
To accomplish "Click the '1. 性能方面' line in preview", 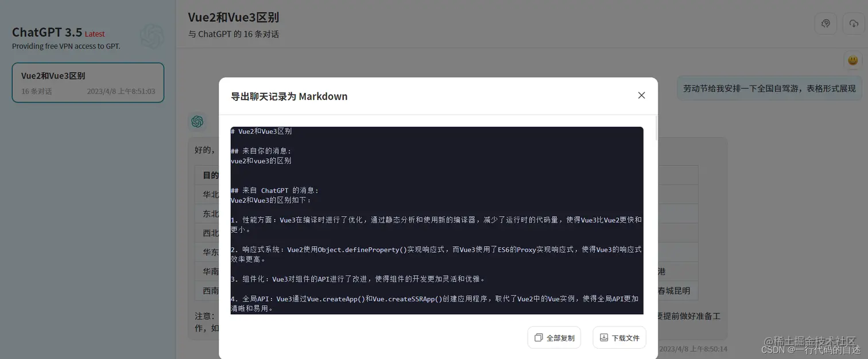I will [436, 225].
